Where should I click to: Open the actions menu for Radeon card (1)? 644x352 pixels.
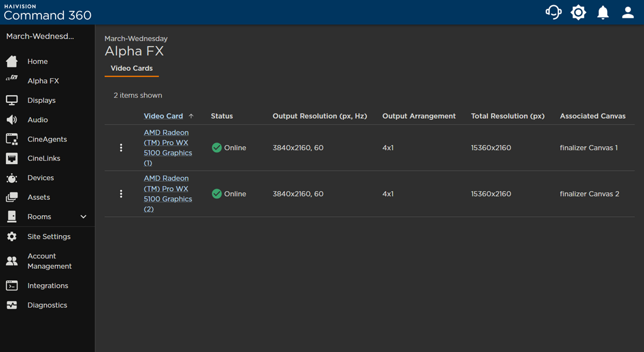pyautogui.click(x=121, y=148)
